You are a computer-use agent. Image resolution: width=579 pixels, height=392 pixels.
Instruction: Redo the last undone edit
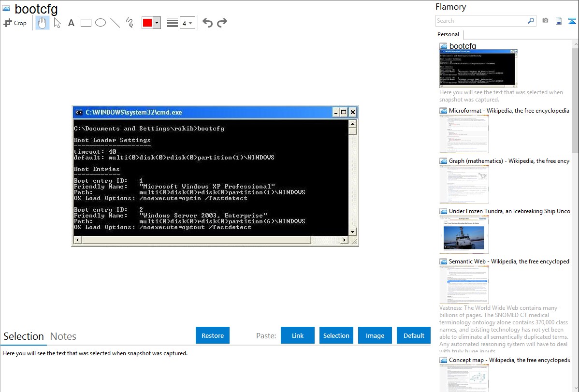tap(222, 23)
